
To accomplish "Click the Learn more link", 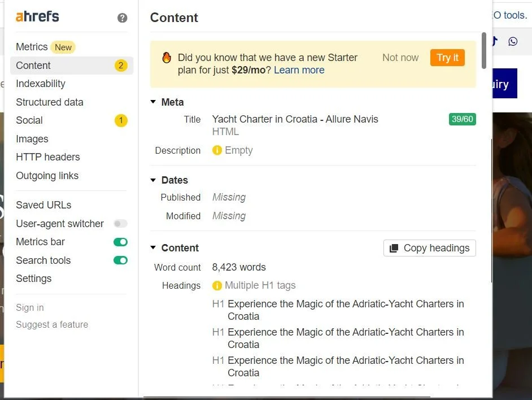I will [299, 70].
